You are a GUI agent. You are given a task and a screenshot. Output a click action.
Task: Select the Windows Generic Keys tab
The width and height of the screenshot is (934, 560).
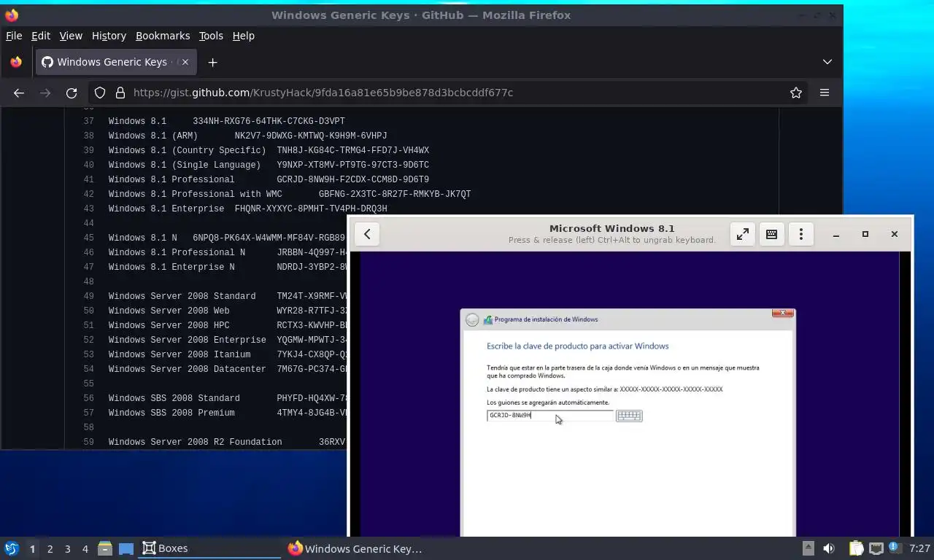pos(115,62)
